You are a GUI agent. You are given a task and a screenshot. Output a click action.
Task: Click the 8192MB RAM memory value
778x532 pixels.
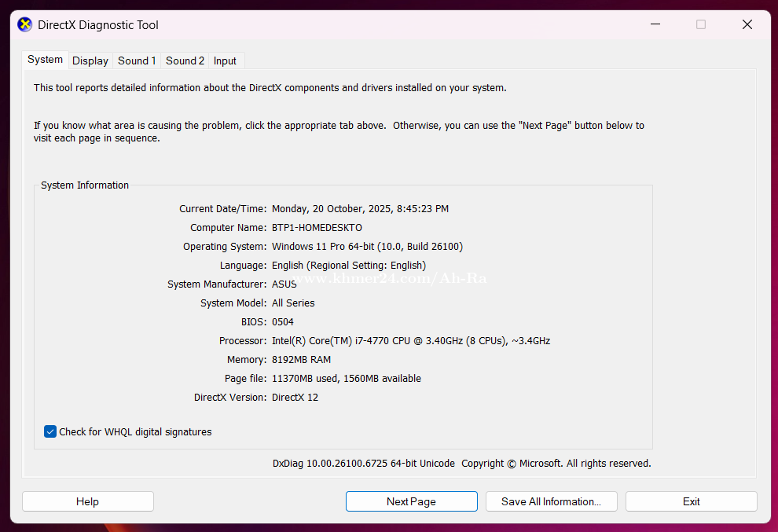pyautogui.click(x=301, y=360)
